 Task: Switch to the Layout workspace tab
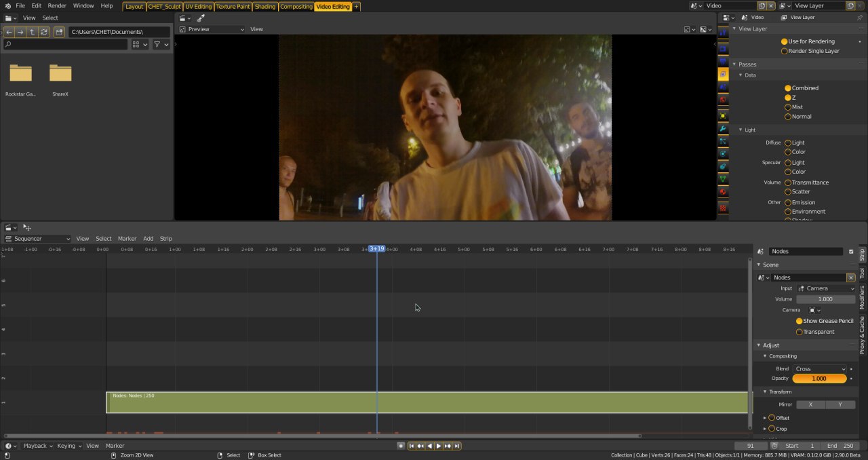(134, 6)
